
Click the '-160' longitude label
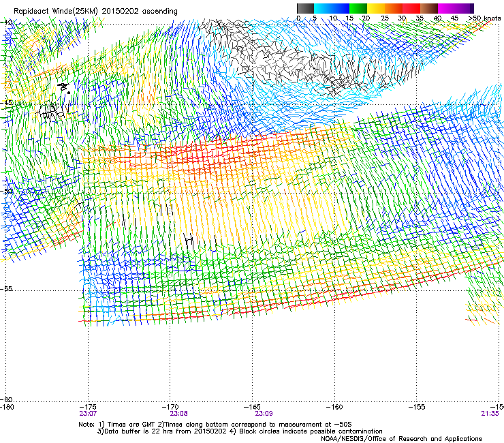tap(334, 407)
